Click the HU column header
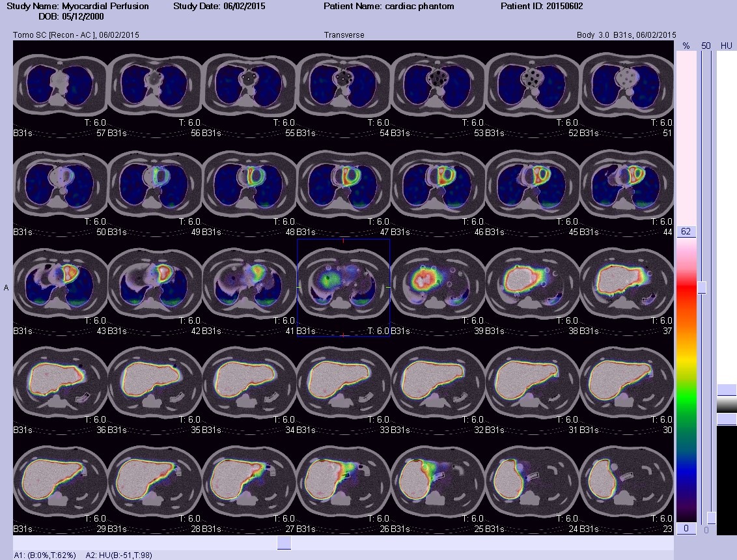Viewport: 737px width, 560px height. click(726, 46)
